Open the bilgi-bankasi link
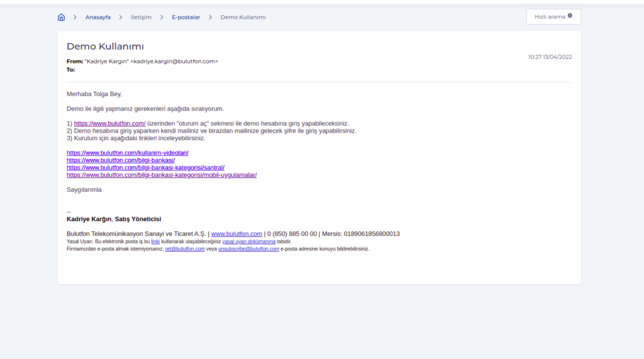This screenshot has height=359, width=644. click(121, 160)
